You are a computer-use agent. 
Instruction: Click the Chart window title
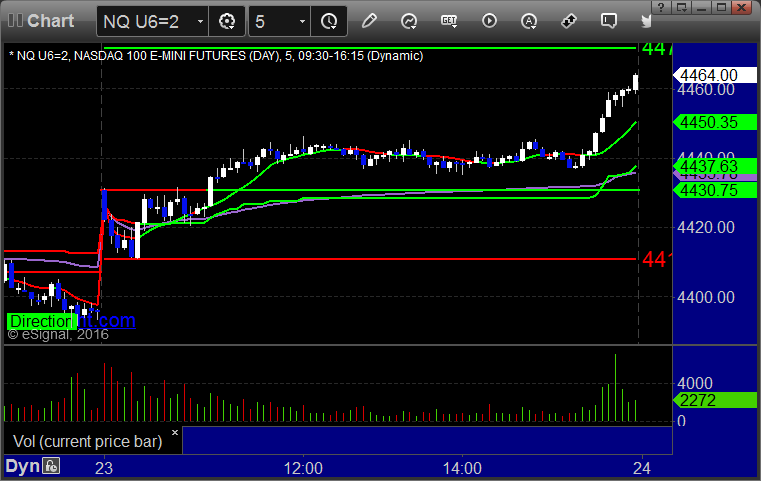point(50,21)
